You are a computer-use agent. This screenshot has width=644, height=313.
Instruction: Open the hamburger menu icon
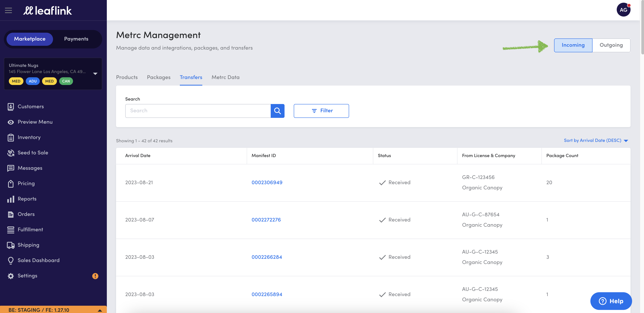tap(8, 10)
